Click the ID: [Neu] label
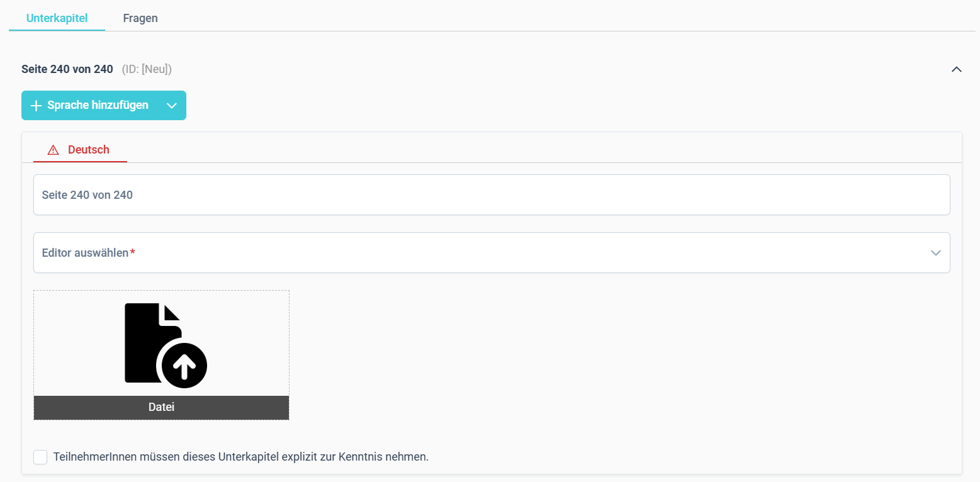Viewport: 980px width, 482px height. (147, 69)
